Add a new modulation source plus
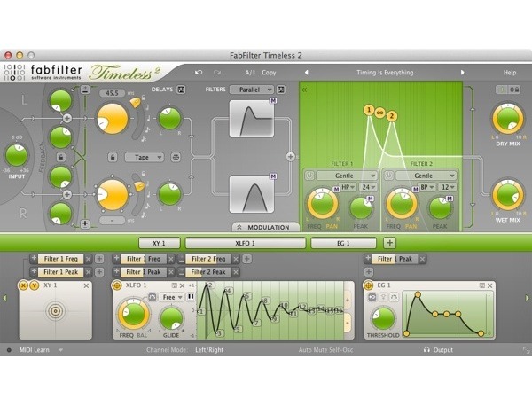This screenshot has height=406, width=532. [x=389, y=243]
